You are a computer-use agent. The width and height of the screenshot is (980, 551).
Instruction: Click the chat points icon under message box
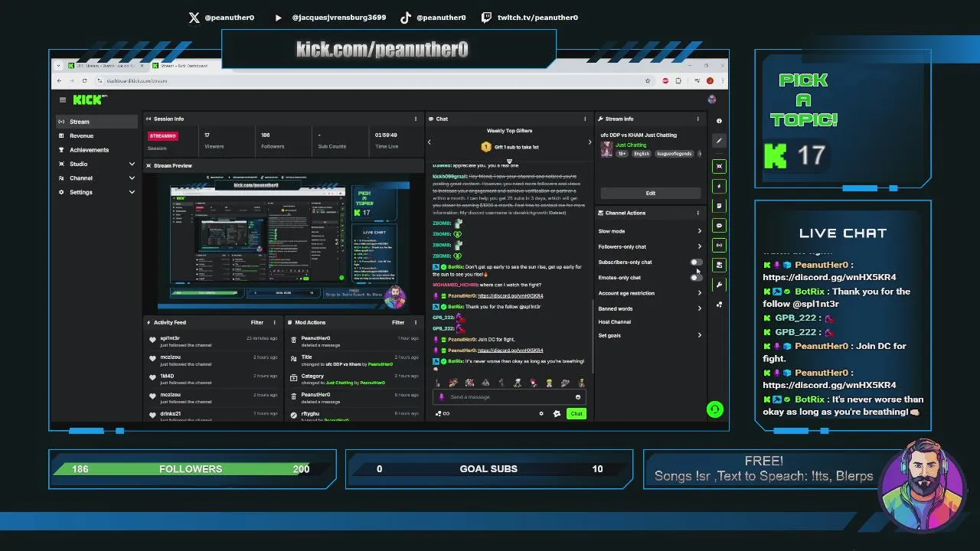click(442, 413)
